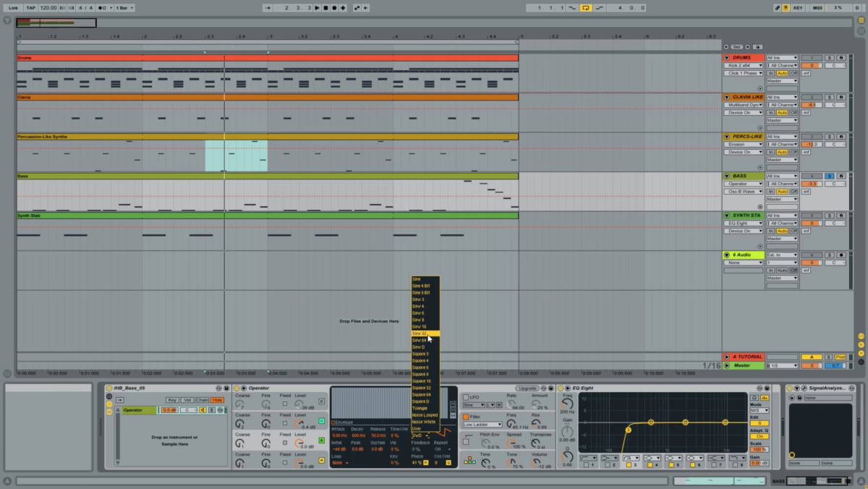Toggle Follow playback arrow in transport
The height and width of the screenshot is (489, 868).
[x=268, y=8]
